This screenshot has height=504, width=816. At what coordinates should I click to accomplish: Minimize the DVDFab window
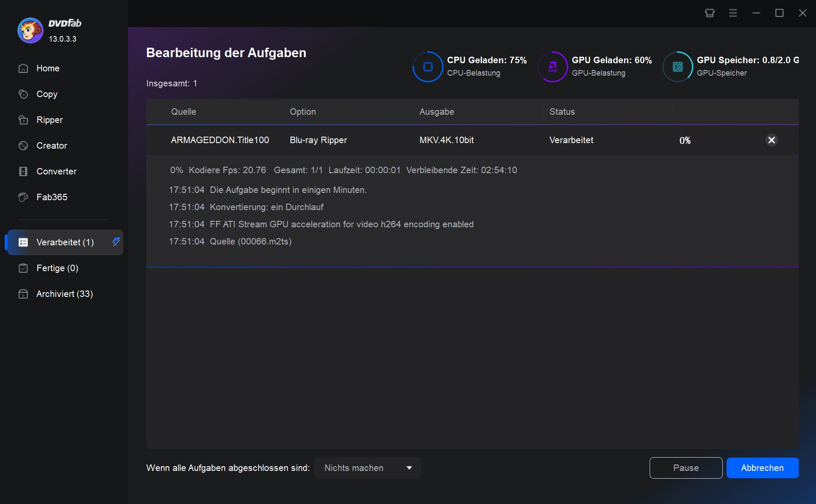756,13
